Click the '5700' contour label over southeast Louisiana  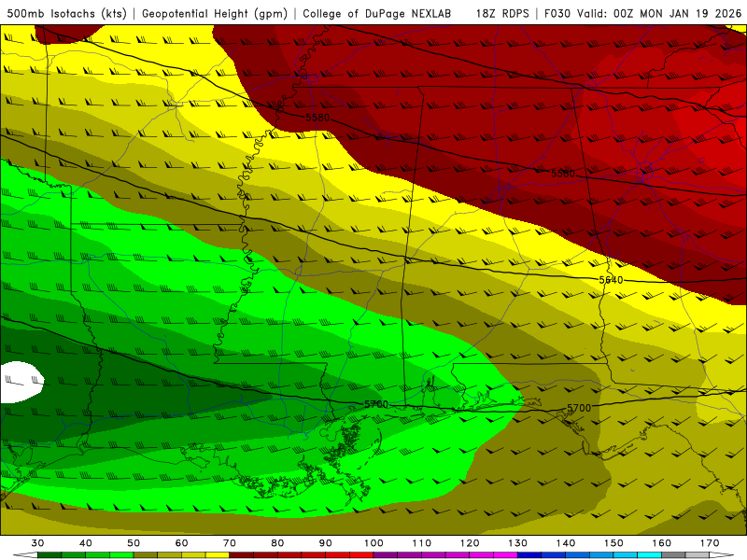(376, 404)
